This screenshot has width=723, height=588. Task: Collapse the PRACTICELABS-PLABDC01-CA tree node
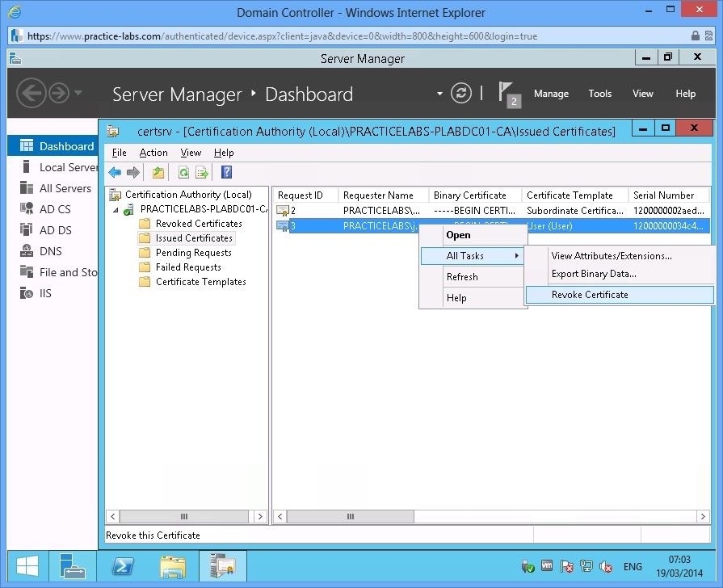(116, 210)
